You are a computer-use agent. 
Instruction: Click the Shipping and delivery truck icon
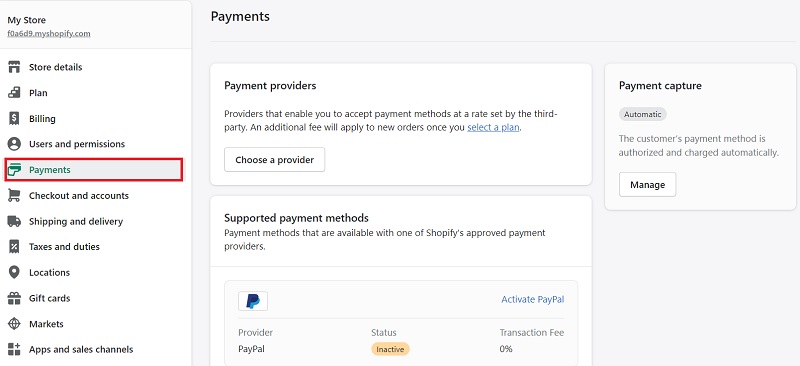click(x=14, y=221)
